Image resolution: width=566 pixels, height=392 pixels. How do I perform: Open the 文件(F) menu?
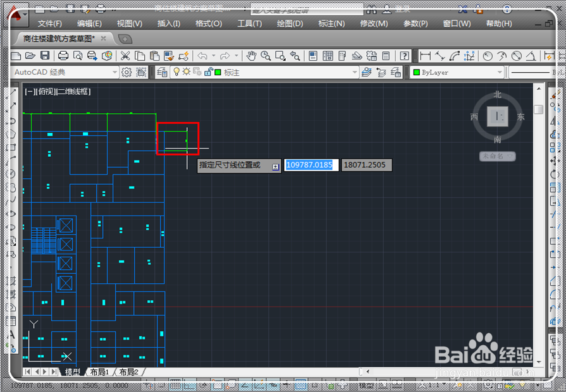(x=50, y=23)
